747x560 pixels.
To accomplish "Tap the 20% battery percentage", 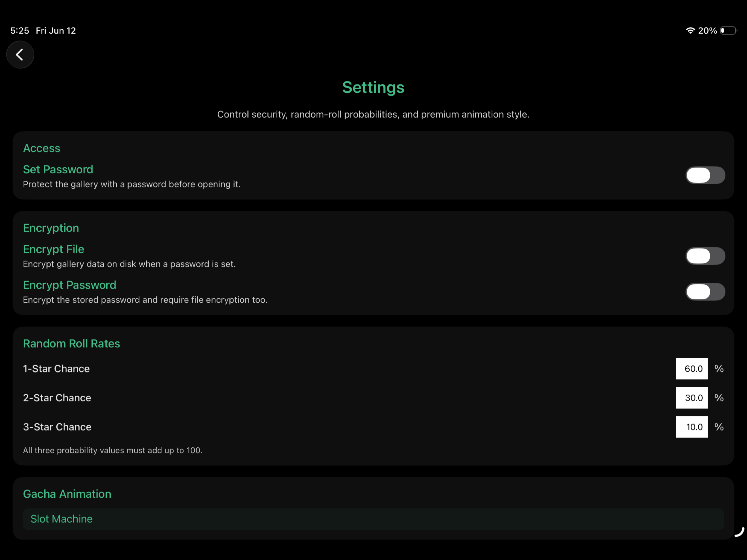I will [707, 31].
